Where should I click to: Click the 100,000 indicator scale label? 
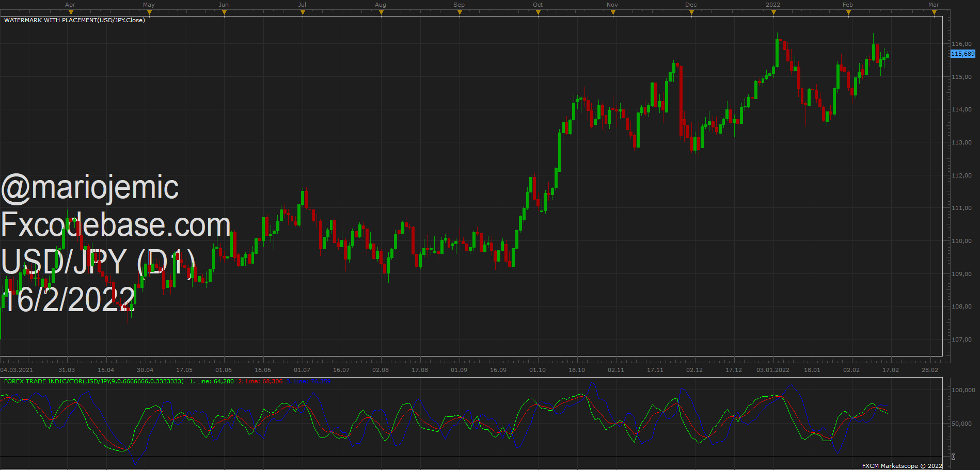963,390
